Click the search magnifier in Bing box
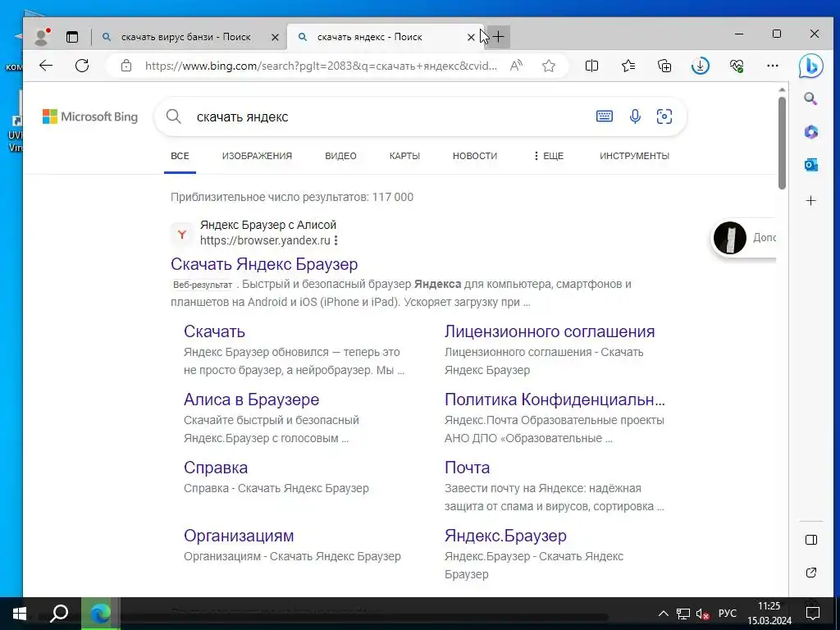Viewport: 840px width, 630px height. [x=173, y=116]
